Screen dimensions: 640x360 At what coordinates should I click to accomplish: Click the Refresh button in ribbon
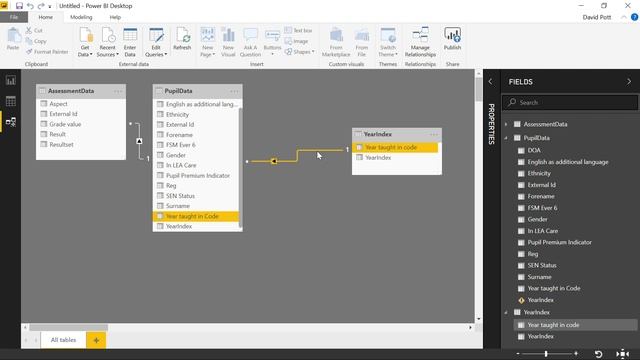182,39
